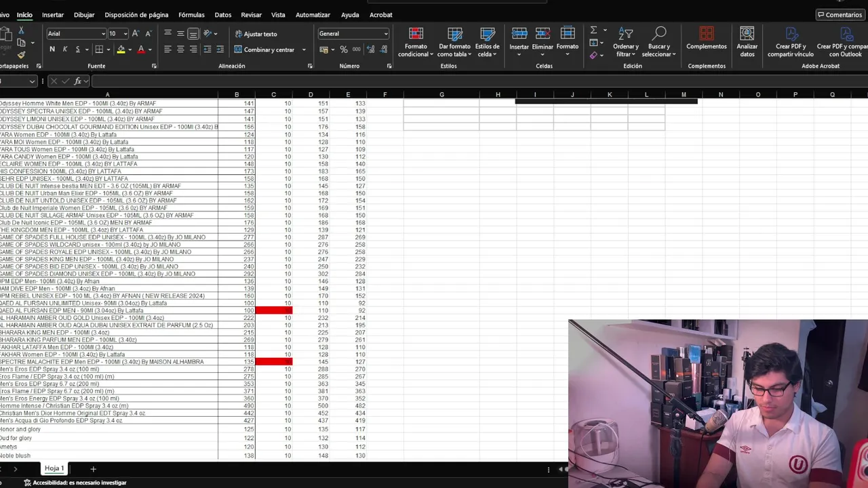Click the Comentarios button
The image size is (868, 488).
pyautogui.click(x=840, y=15)
